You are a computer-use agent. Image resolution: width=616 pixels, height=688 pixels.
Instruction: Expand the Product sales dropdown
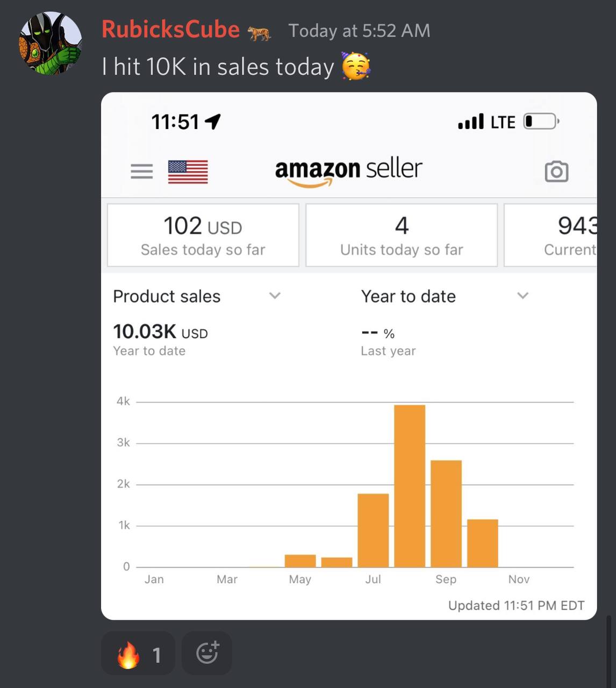click(x=197, y=296)
